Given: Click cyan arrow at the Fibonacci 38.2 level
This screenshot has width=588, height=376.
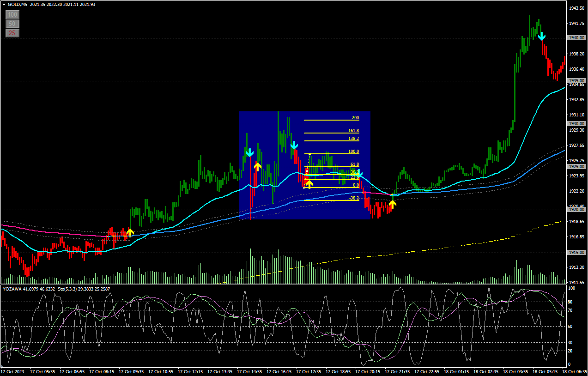Looking at the screenshot, I should pyautogui.click(x=359, y=175).
